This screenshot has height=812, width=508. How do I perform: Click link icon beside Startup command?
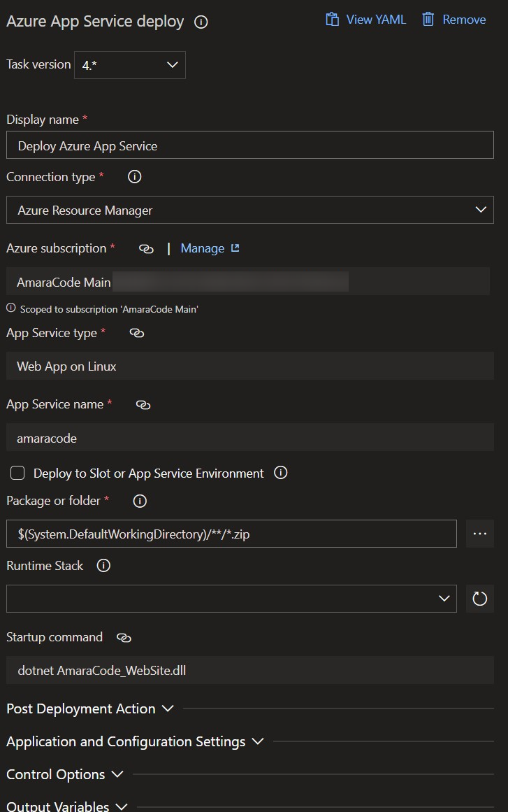[124, 638]
